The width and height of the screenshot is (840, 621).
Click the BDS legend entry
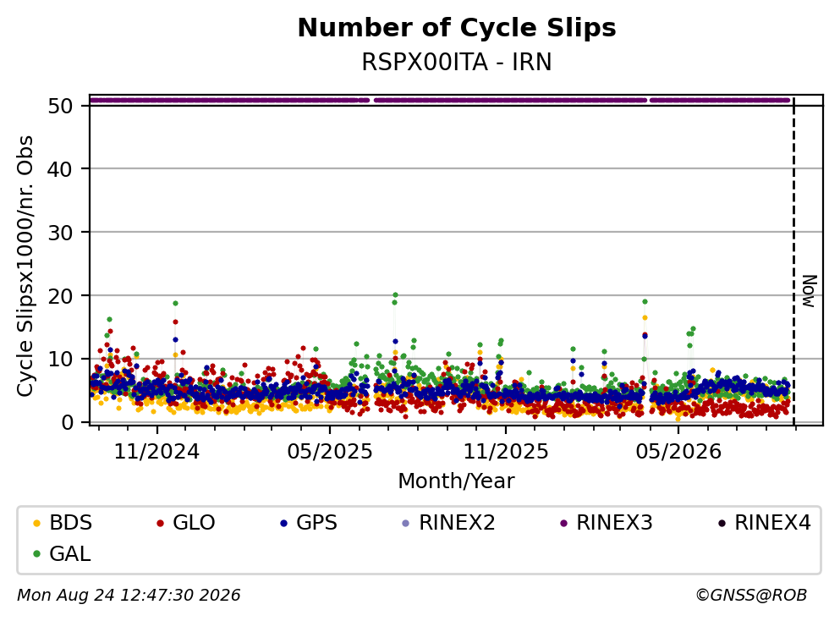(x=63, y=522)
